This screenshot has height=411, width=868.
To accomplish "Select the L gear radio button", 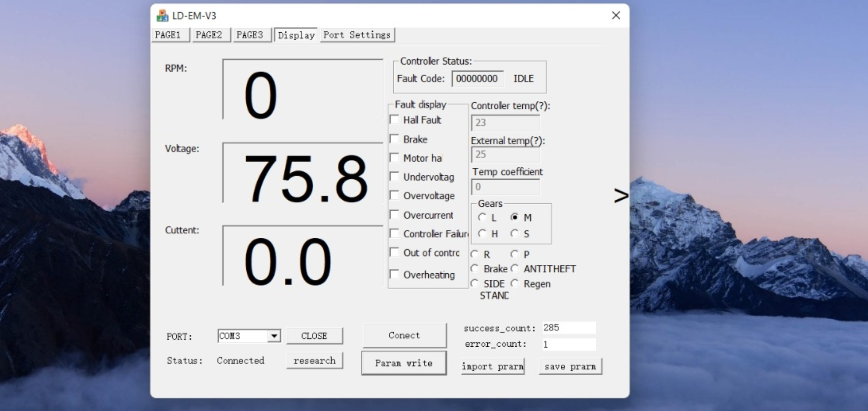I will pyautogui.click(x=482, y=217).
